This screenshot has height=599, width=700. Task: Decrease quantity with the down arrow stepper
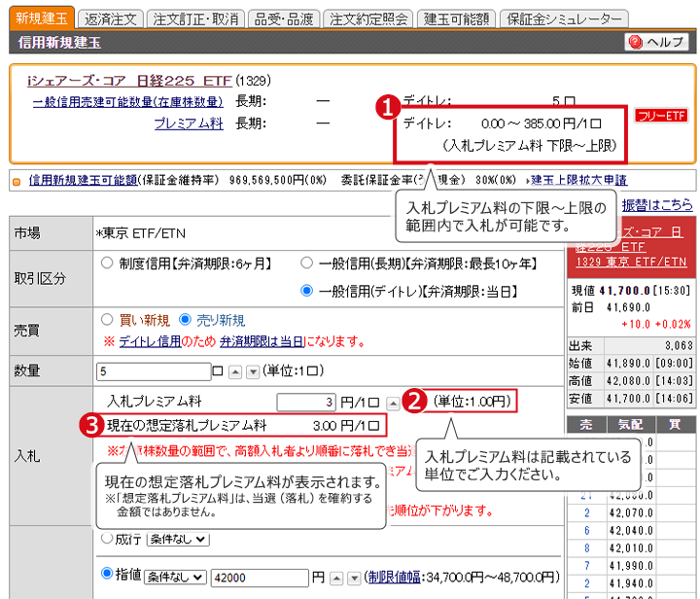coord(253,371)
